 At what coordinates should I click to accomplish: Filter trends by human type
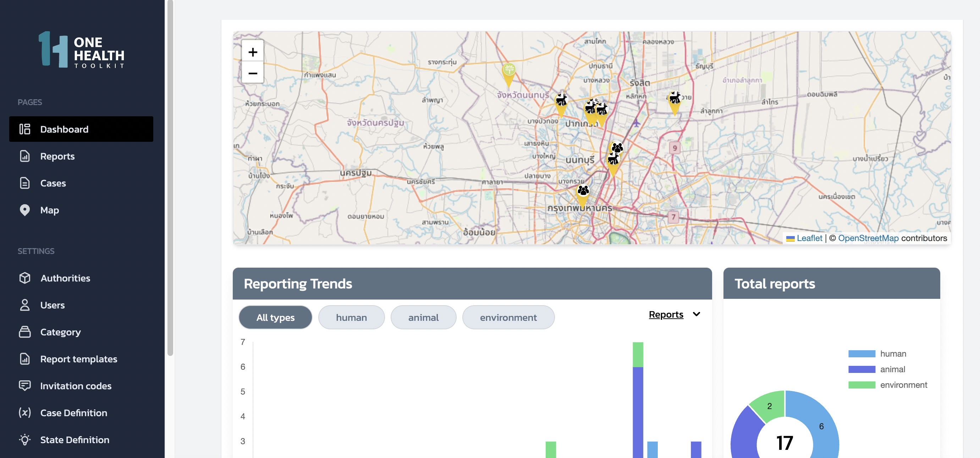pos(351,317)
